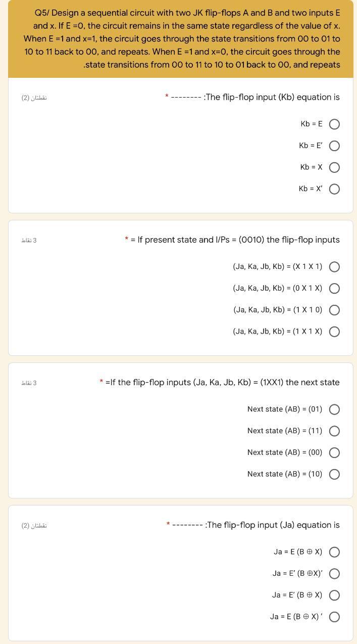Select "(Ja, Ka, Jb, Kb) = (1 X 1 0)"
357x644 pixels.
[x=334, y=310]
